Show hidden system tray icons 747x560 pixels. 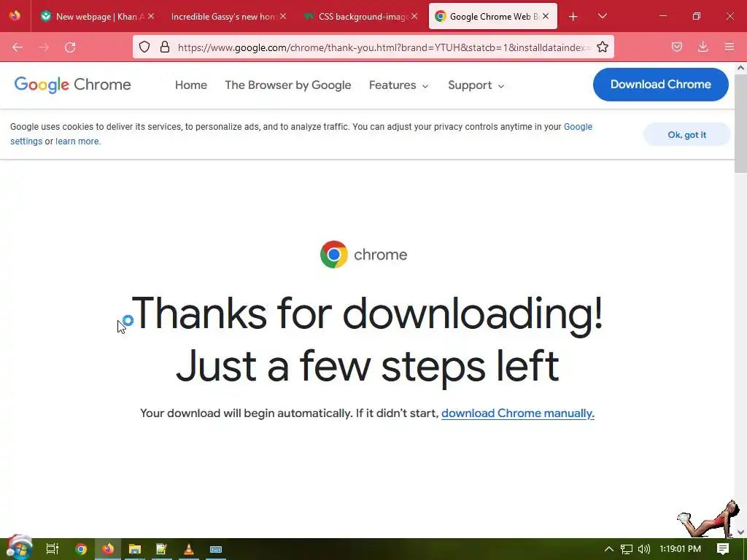[608, 549]
